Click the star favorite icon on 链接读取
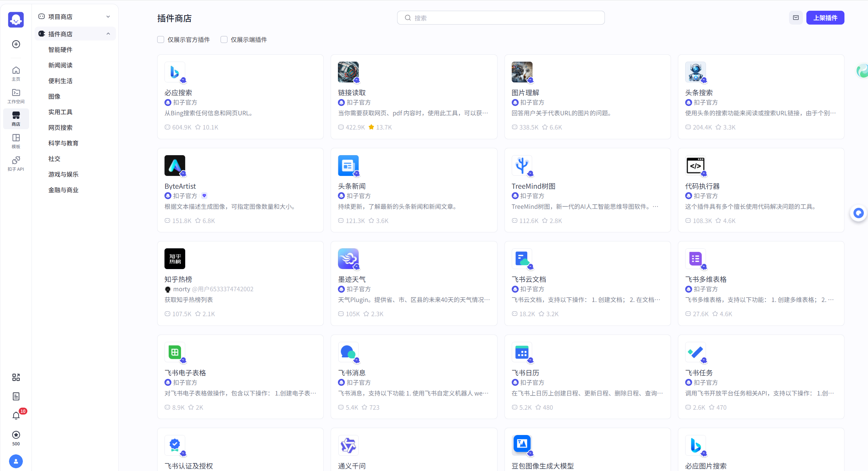868x471 pixels. pyautogui.click(x=371, y=127)
